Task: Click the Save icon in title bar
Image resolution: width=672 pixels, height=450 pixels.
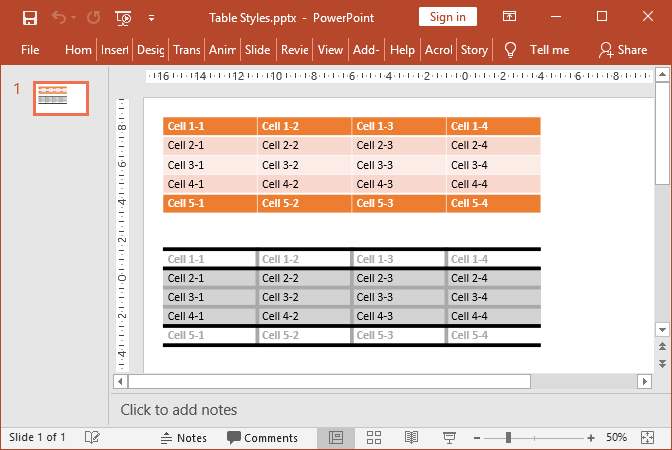Action: click(30, 17)
